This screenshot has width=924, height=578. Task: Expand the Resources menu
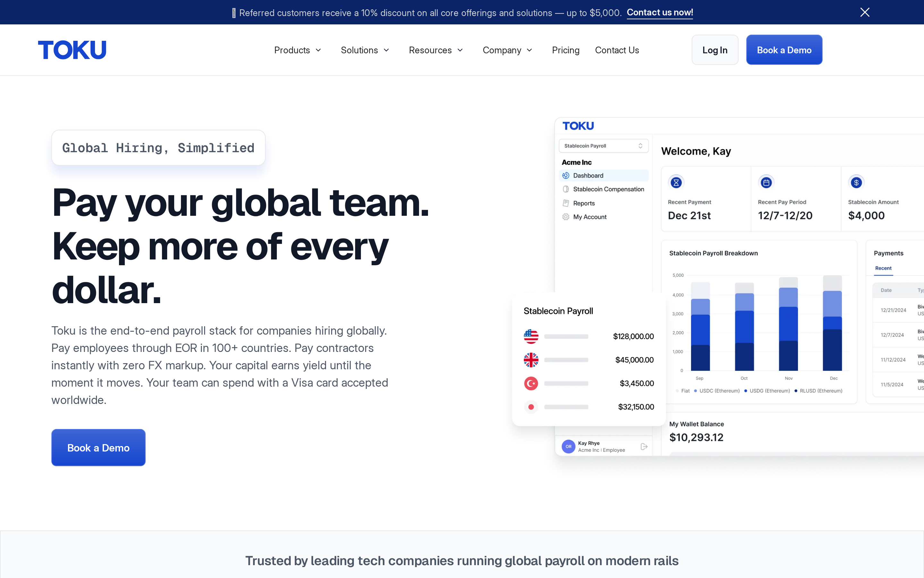click(x=436, y=50)
